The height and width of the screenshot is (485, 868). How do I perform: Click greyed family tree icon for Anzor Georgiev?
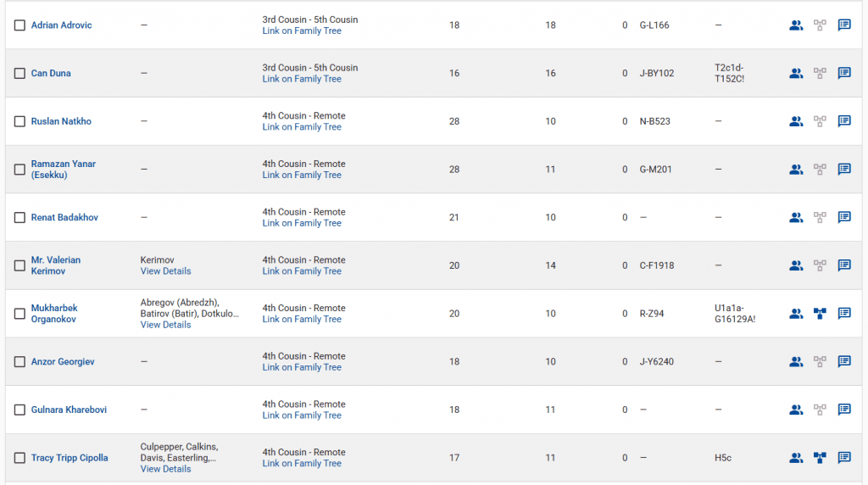point(820,362)
